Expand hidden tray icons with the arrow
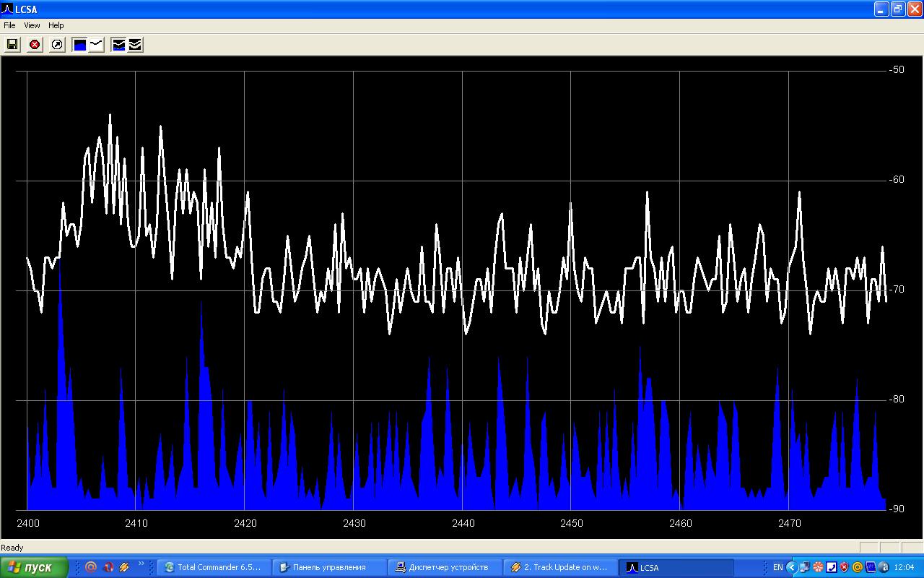The height and width of the screenshot is (578, 924). point(792,567)
